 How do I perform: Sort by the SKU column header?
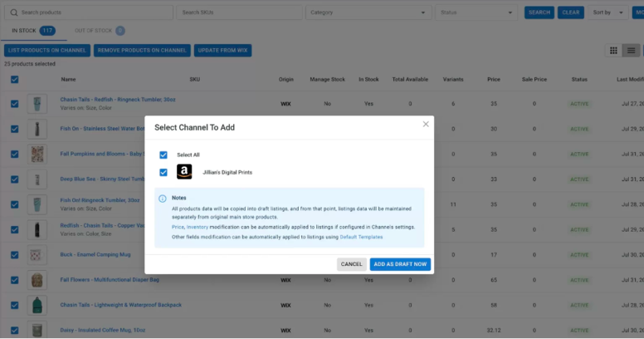point(195,80)
